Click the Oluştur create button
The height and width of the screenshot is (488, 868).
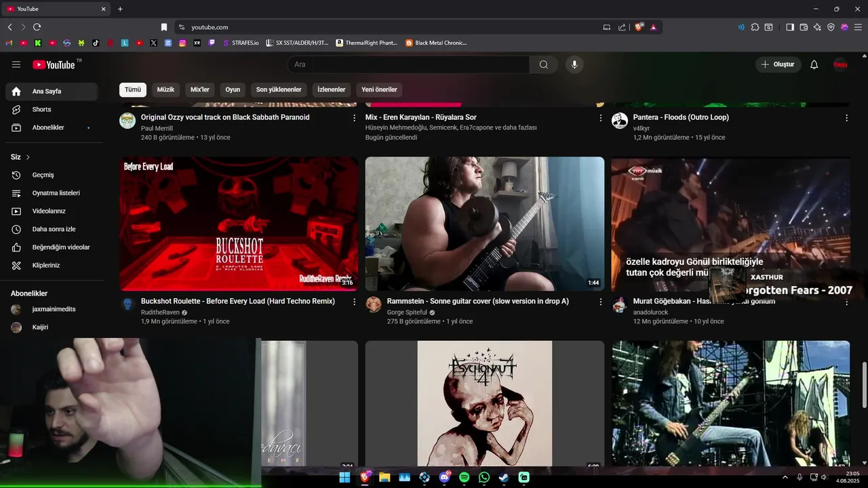click(778, 64)
